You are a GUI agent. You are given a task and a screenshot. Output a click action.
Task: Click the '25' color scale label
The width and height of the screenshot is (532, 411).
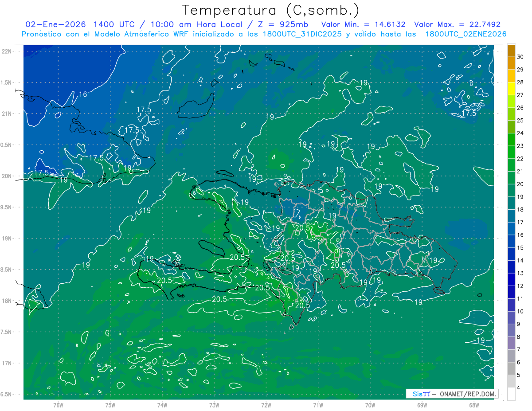point(521,121)
